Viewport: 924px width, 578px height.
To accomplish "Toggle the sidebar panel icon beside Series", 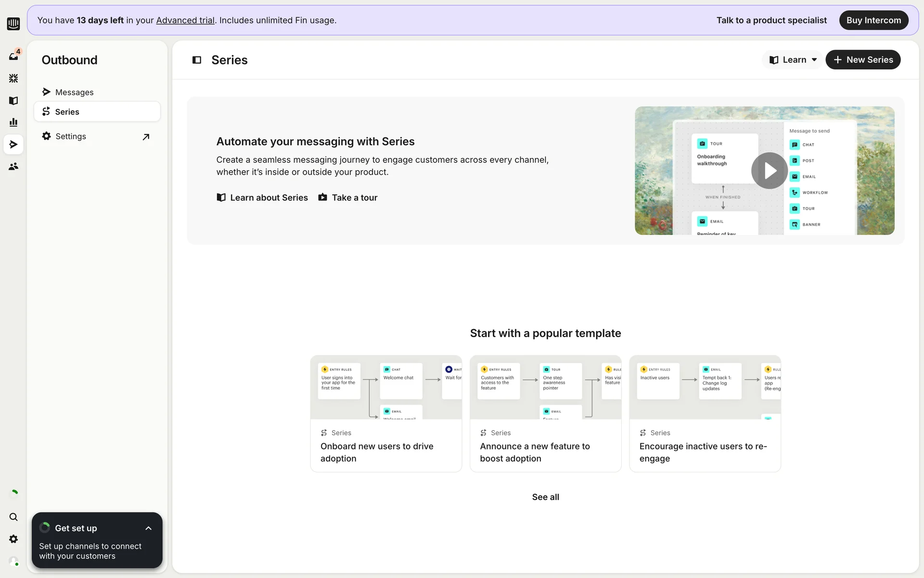I will click(197, 60).
